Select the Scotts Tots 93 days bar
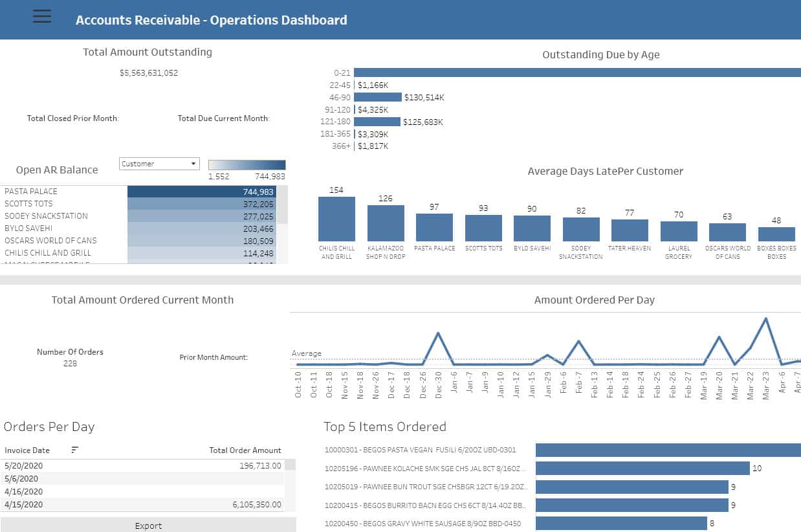 point(483,228)
